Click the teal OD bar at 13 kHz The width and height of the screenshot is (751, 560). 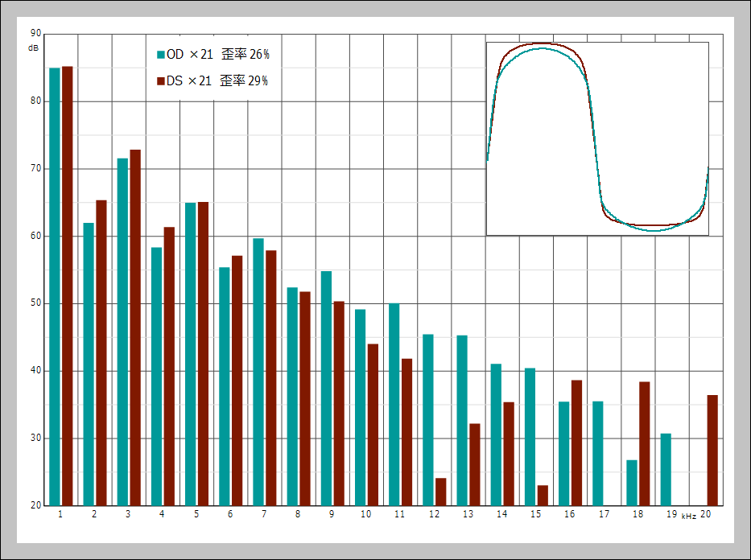pos(462,420)
